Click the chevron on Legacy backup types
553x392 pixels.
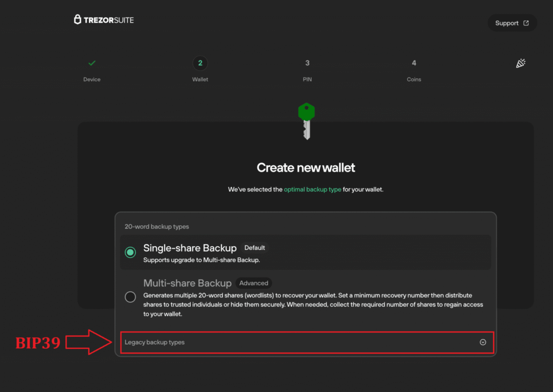(x=483, y=342)
